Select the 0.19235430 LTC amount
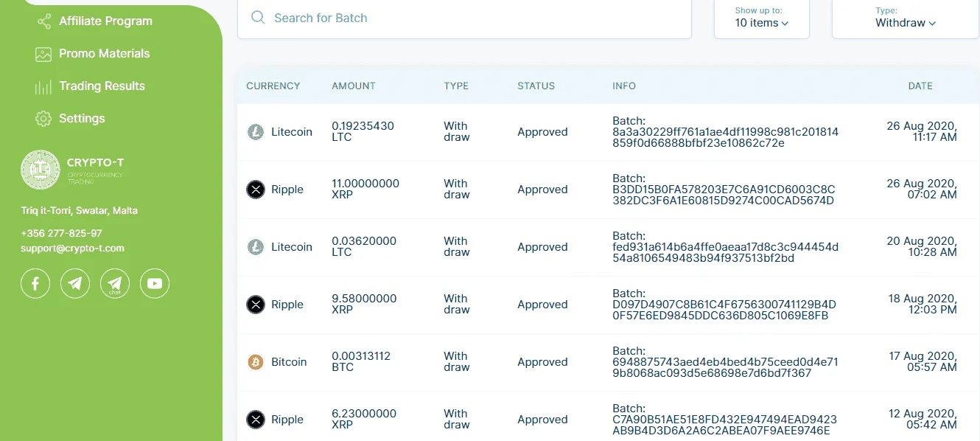Viewport: 980px width, 441px height. tap(363, 132)
